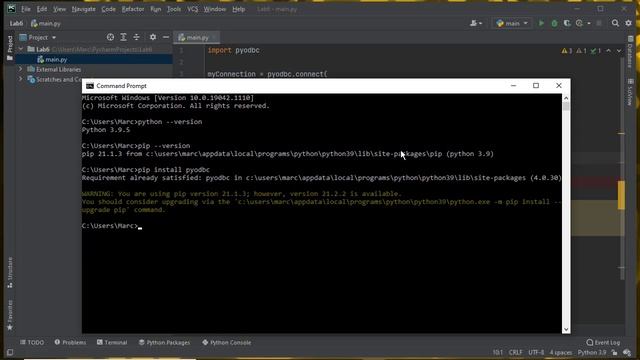Open the Code menu
The height and width of the screenshot is (360, 640).
pyautogui.click(x=108, y=9)
